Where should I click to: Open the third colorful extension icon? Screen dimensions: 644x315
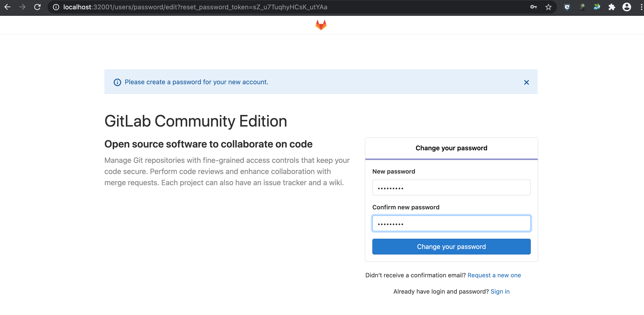tap(597, 7)
